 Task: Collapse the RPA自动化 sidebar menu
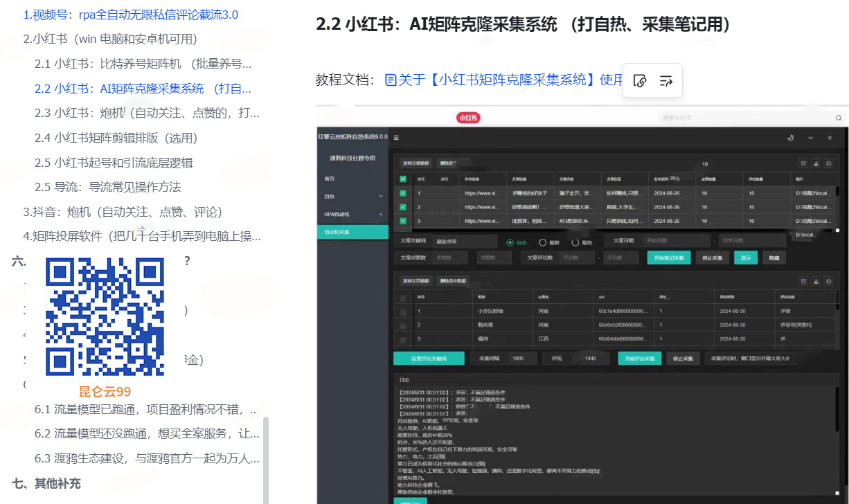pyautogui.click(x=352, y=214)
